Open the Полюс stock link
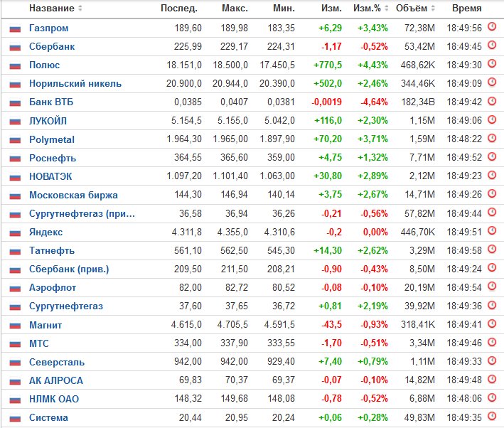 click(x=44, y=65)
